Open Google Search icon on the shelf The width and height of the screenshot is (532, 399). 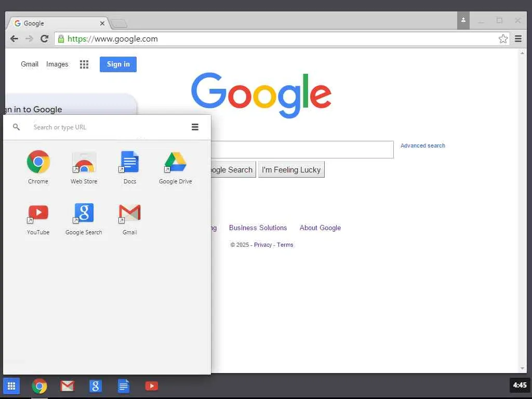[96, 386]
